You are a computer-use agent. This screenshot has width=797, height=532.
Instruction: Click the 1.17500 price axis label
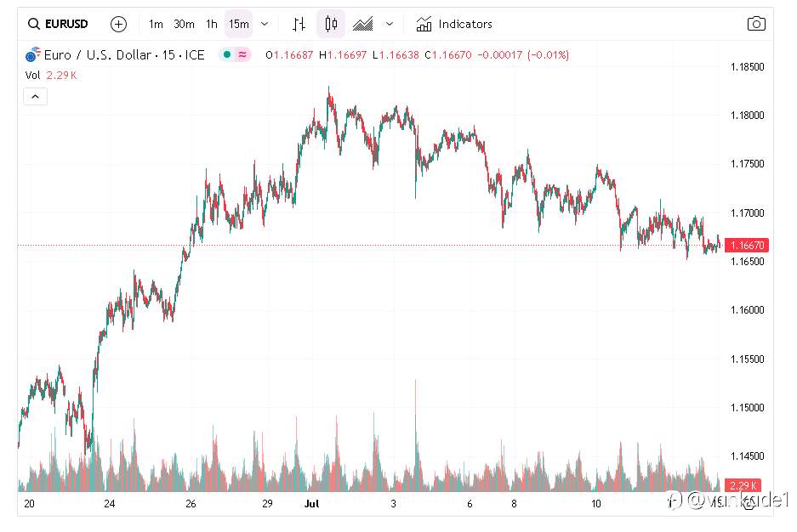click(x=747, y=164)
